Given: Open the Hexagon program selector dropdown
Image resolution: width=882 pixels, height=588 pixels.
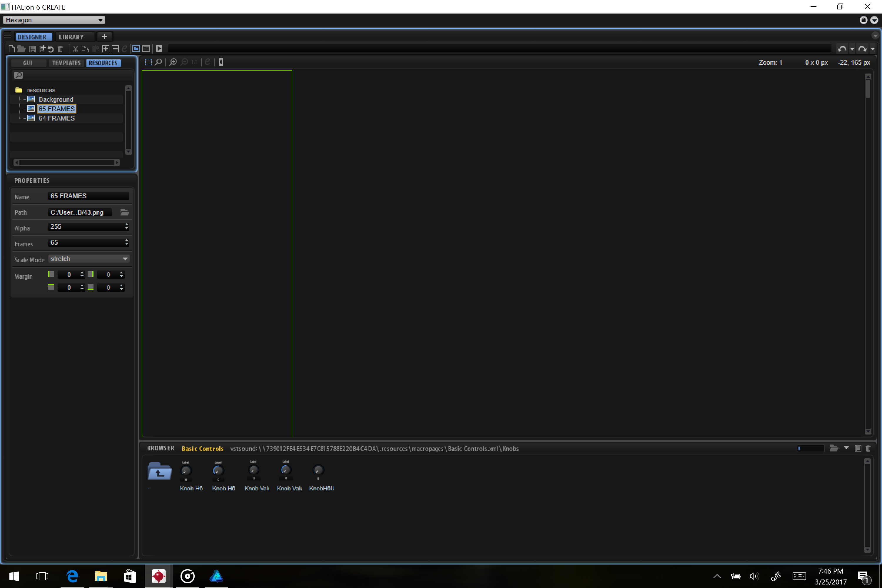Looking at the screenshot, I should pos(54,20).
